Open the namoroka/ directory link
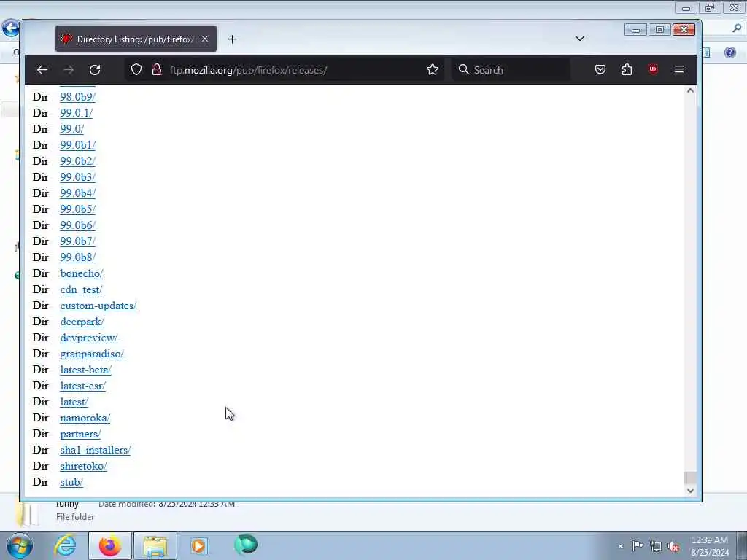The image size is (747, 560). coord(85,418)
